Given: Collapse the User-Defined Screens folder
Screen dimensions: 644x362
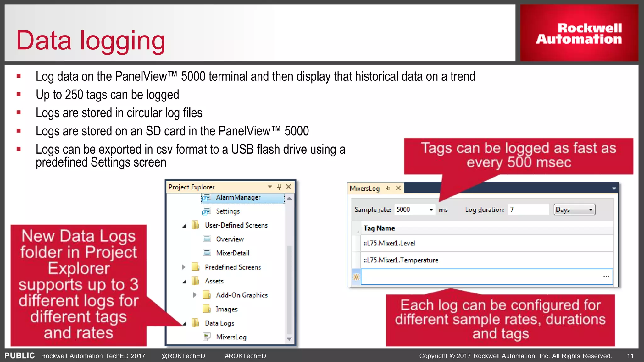Looking at the screenshot, I should tap(185, 226).
